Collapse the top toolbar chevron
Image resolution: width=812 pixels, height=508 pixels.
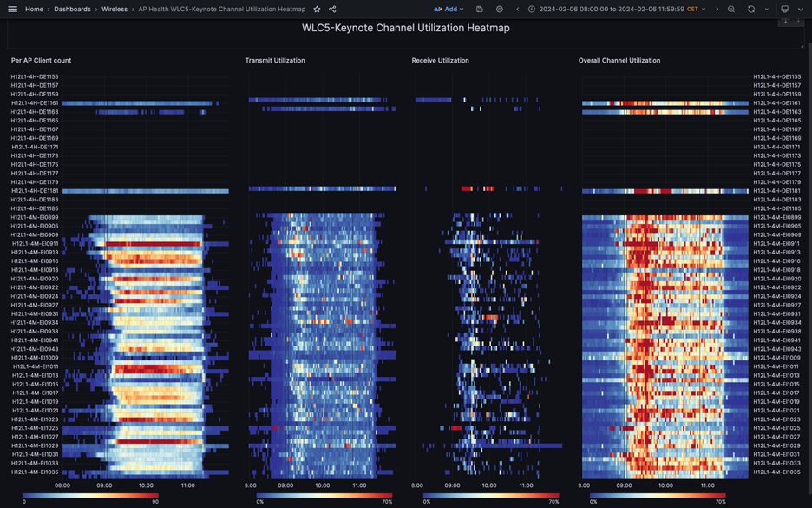(800, 10)
